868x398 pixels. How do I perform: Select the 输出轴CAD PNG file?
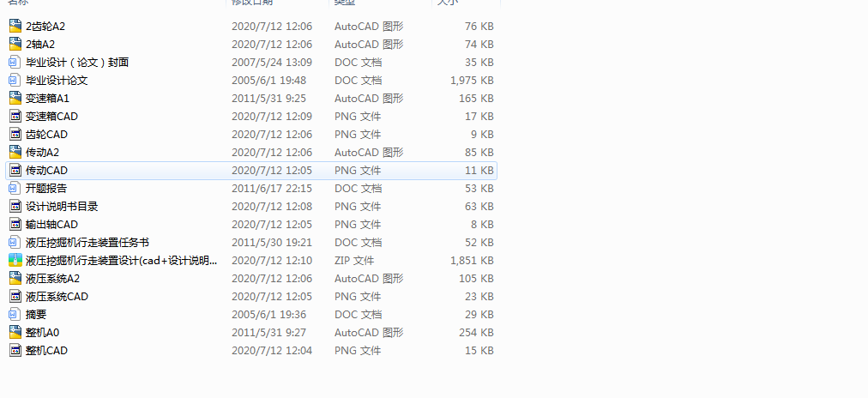pos(51,224)
